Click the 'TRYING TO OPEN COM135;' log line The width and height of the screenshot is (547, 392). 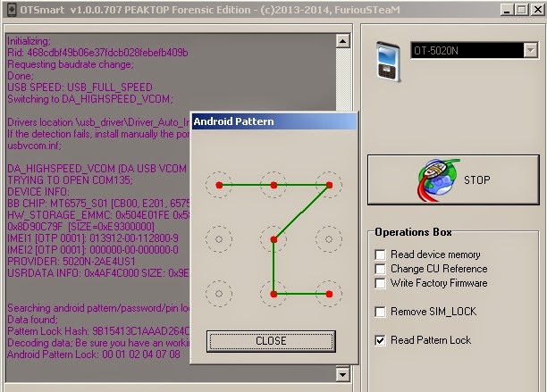[70, 180]
